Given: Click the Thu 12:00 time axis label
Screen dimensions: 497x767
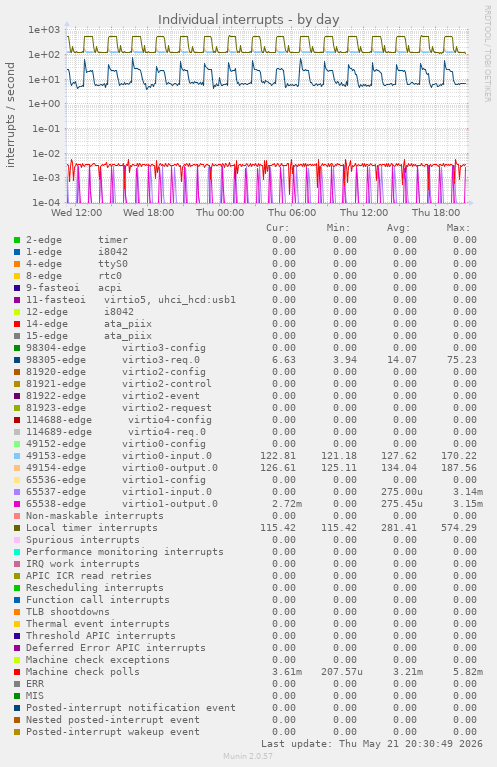Looking at the screenshot, I should tap(364, 213).
